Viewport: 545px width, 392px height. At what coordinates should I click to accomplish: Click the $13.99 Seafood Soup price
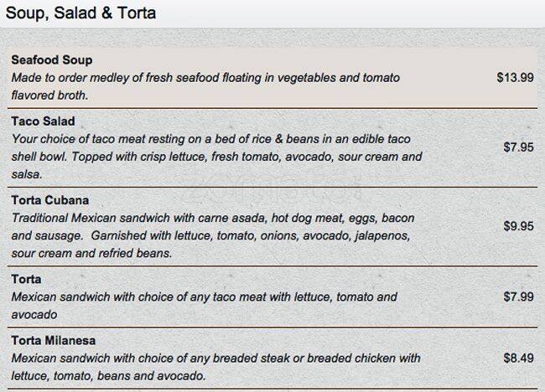click(x=514, y=78)
